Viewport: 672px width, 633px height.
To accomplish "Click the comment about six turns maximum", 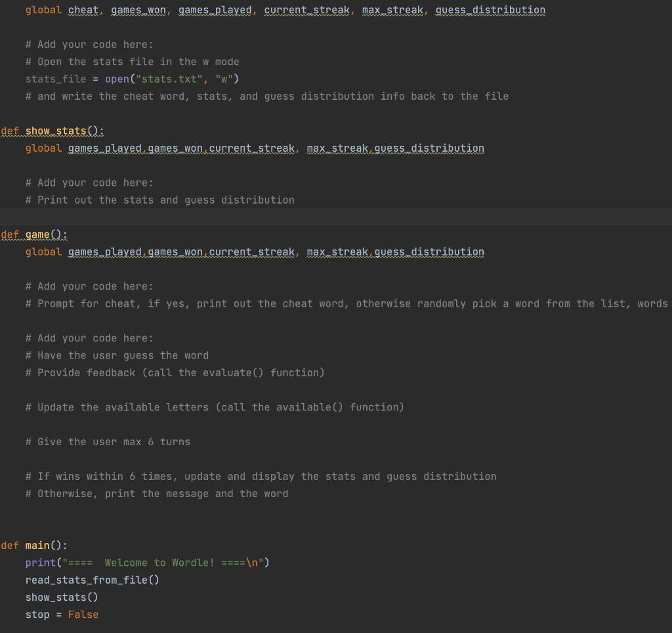I will [108, 441].
